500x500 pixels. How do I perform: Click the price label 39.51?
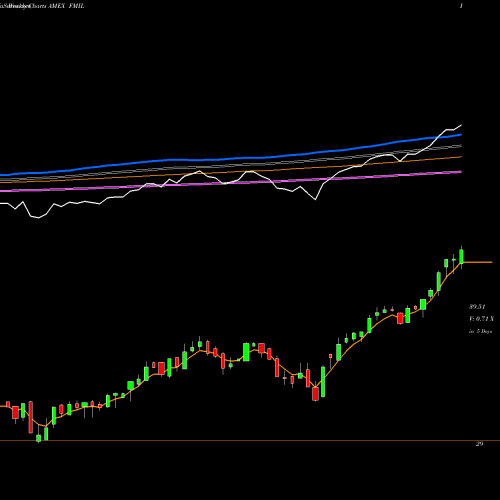477,307
